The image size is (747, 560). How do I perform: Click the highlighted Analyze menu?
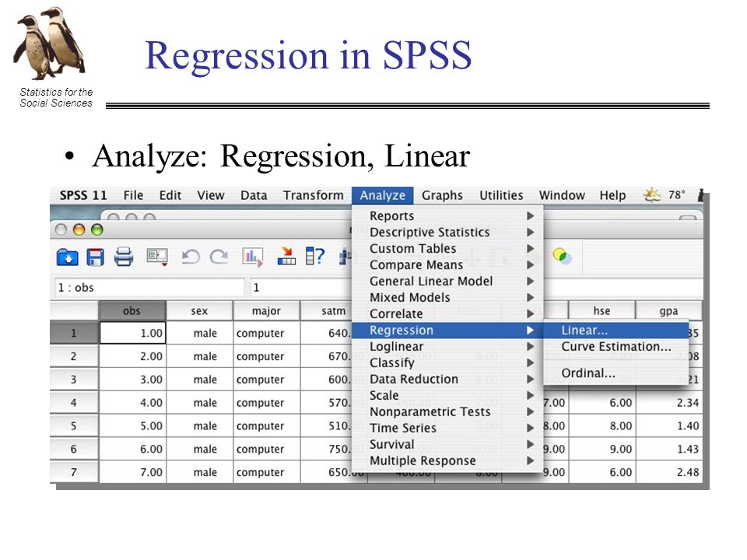(x=383, y=196)
